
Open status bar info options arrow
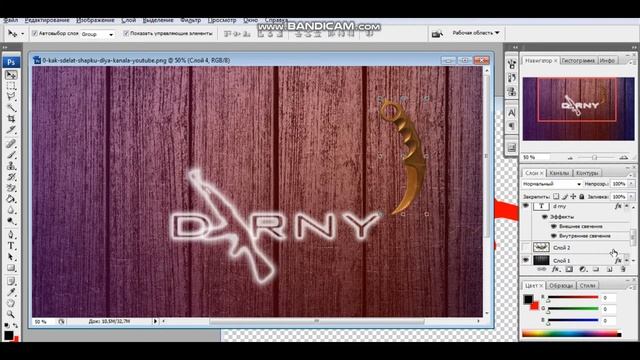[x=155, y=322]
